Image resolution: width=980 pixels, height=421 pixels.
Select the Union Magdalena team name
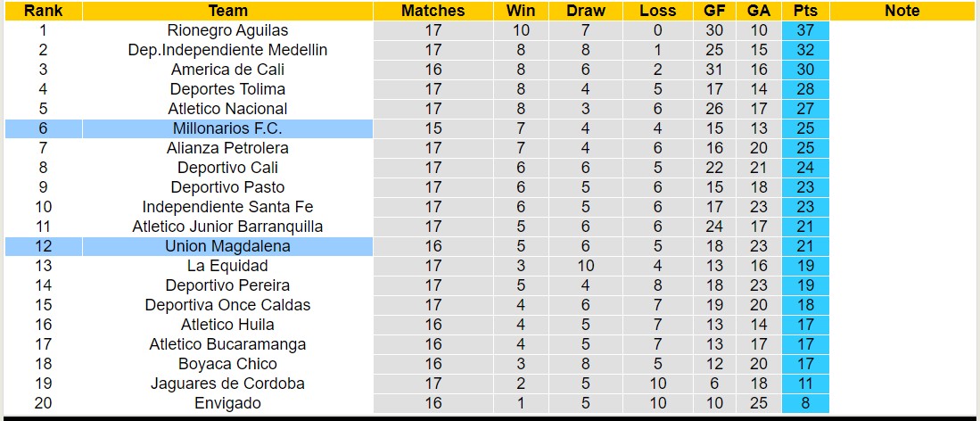pyautogui.click(x=227, y=246)
